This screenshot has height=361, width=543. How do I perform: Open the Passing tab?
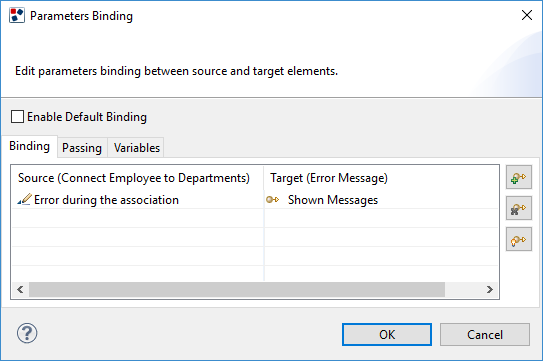click(x=82, y=148)
